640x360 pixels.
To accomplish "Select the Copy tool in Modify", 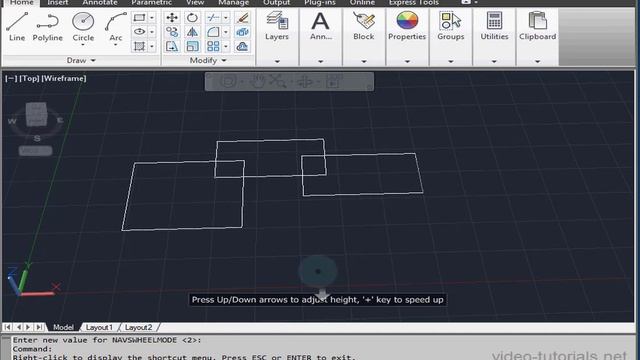I will (x=172, y=32).
